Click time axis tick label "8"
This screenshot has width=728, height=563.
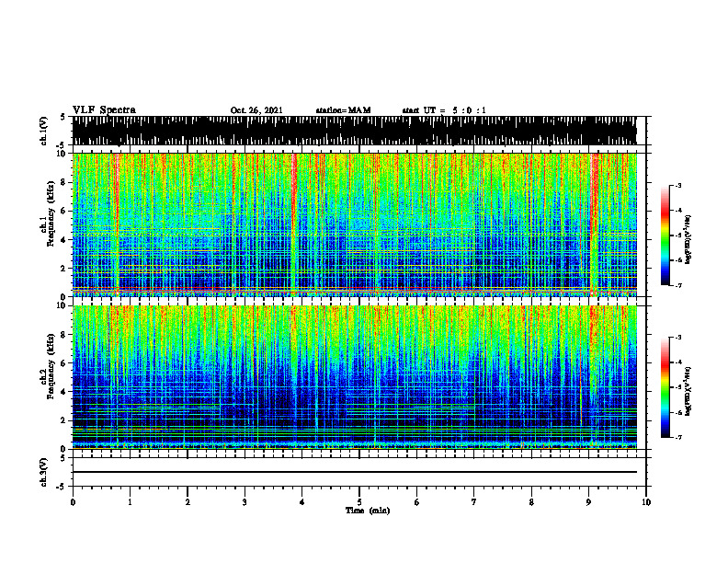531,502
